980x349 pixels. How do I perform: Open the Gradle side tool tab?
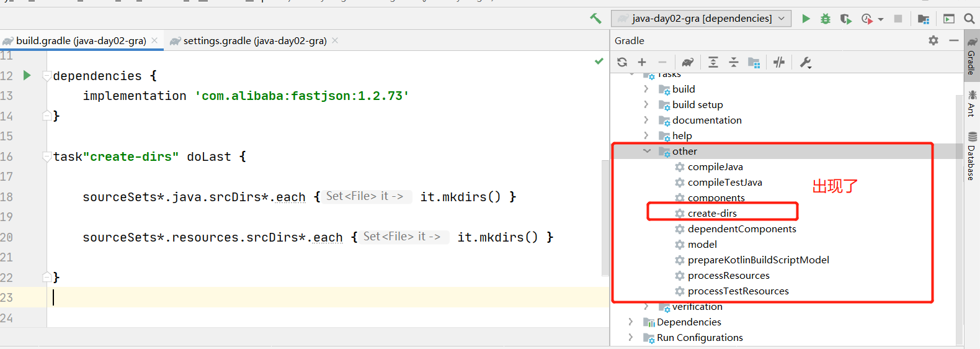click(972, 56)
